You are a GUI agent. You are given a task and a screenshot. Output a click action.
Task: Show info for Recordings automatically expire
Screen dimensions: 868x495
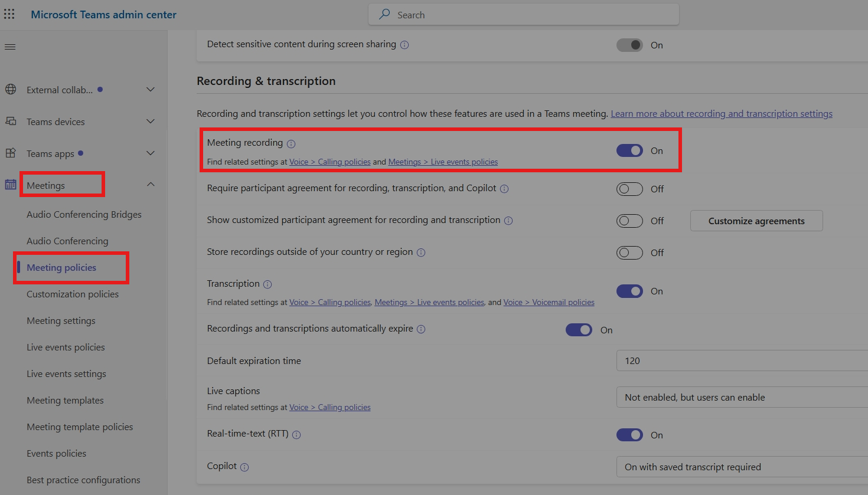point(421,329)
